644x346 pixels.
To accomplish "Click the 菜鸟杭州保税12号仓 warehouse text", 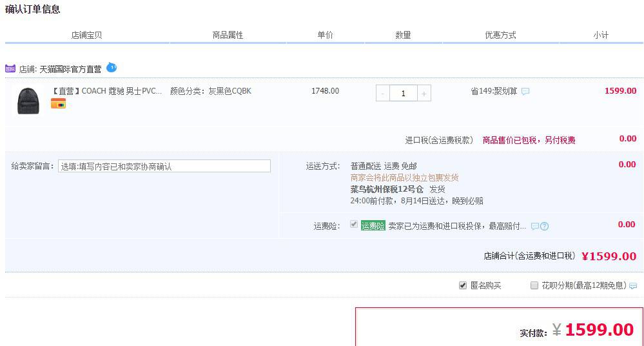I will coord(387,189).
